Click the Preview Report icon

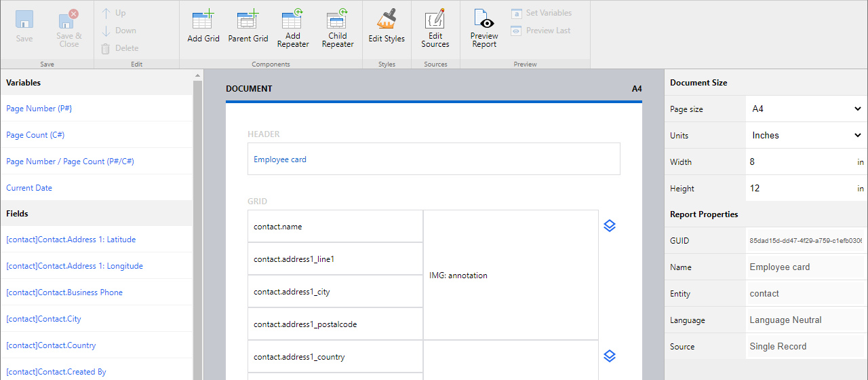point(484,19)
